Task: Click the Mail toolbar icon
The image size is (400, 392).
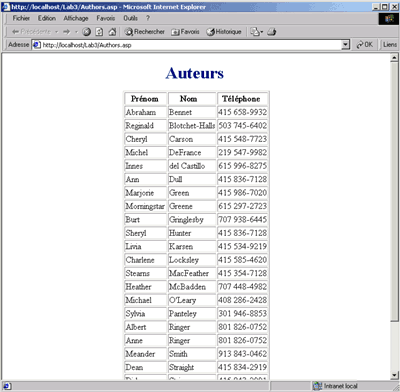Action: pos(257,32)
